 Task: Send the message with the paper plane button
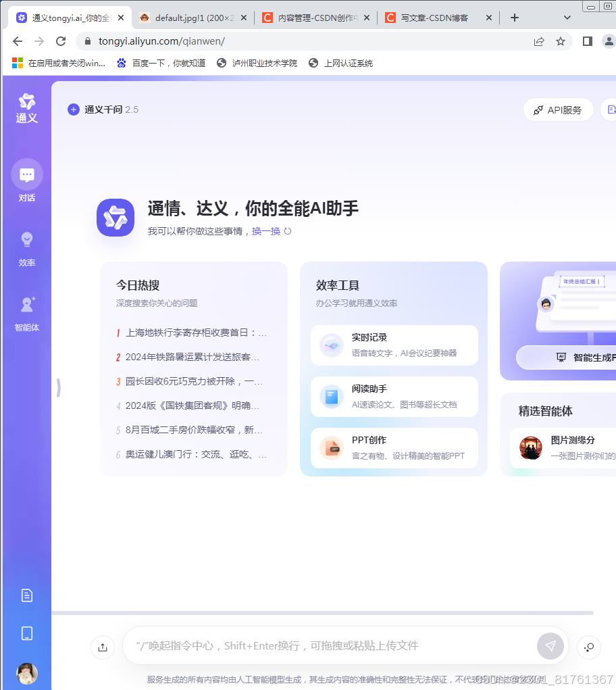pos(550,646)
